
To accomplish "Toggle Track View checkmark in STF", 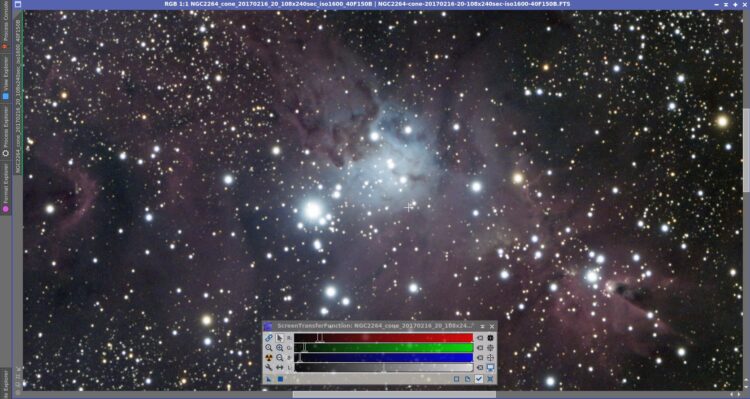I will [479, 379].
